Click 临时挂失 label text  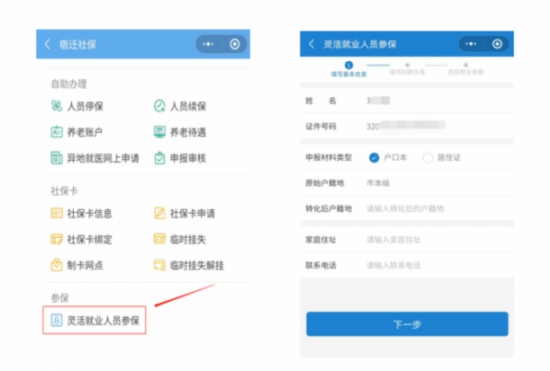coord(188,240)
